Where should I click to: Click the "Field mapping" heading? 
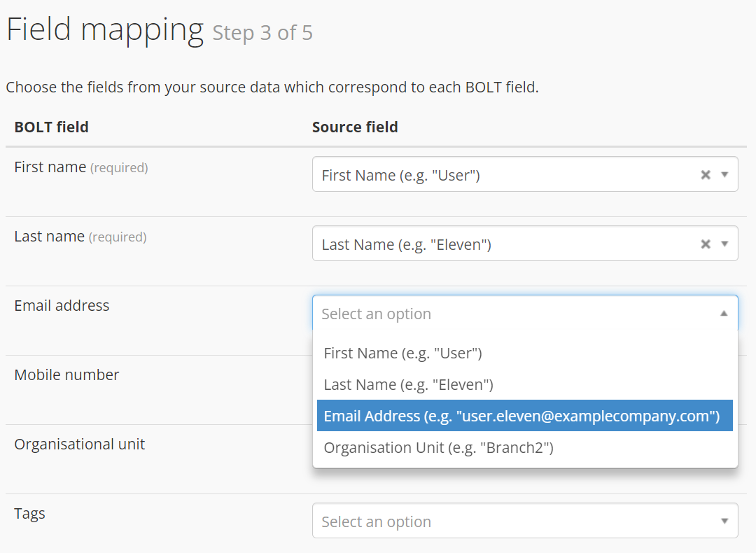click(105, 30)
